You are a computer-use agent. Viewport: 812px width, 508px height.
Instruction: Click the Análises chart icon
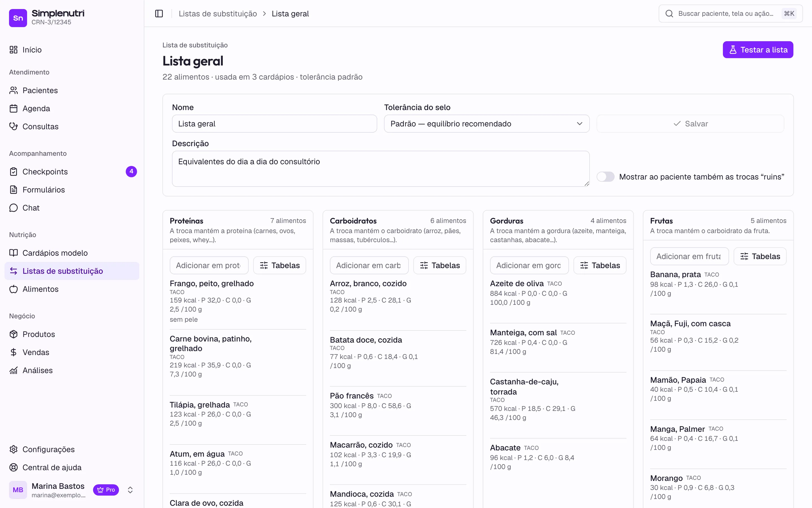[x=14, y=371]
